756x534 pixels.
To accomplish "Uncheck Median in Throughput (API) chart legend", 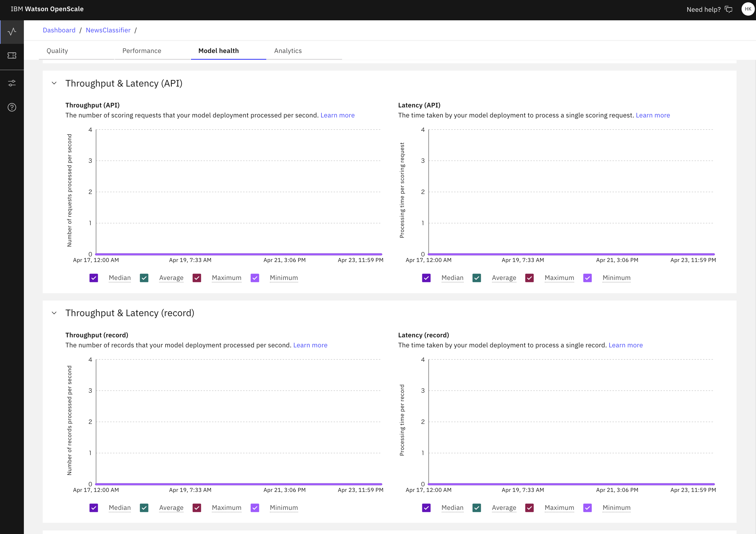I will point(94,278).
